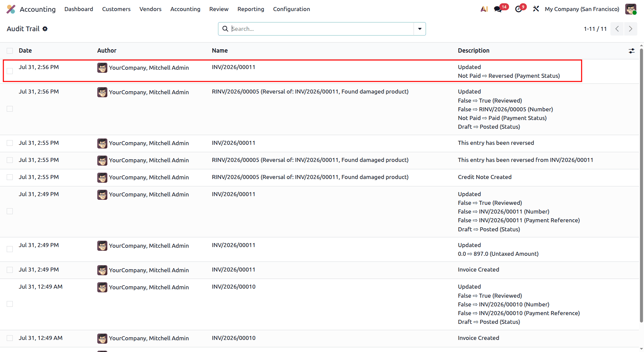Open the Customers menu

[116, 9]
